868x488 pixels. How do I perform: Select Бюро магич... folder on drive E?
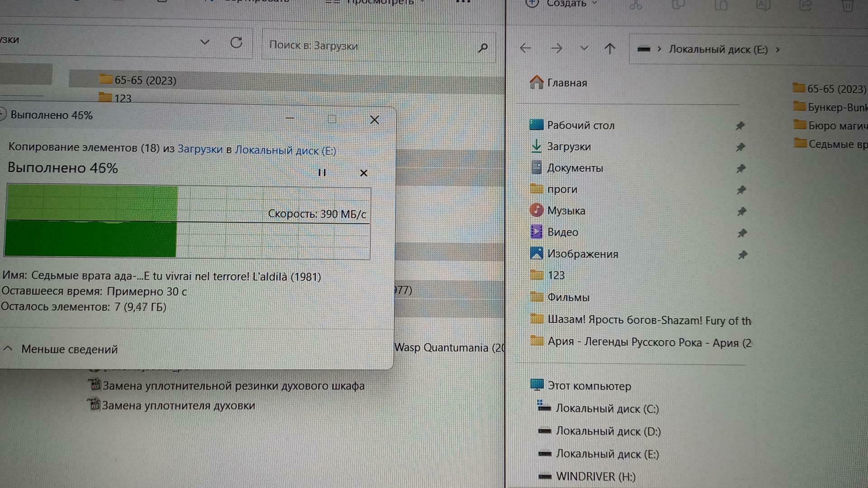coord(830,126)
